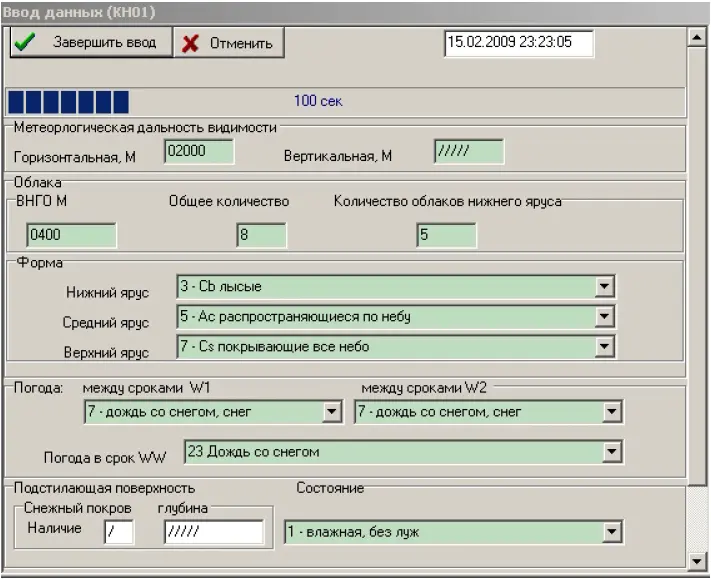Image resolution: width=711 pixels, height=579 pixels.
Task: Open the W2 weather between terms dropdown
Action: click(611, 412)
